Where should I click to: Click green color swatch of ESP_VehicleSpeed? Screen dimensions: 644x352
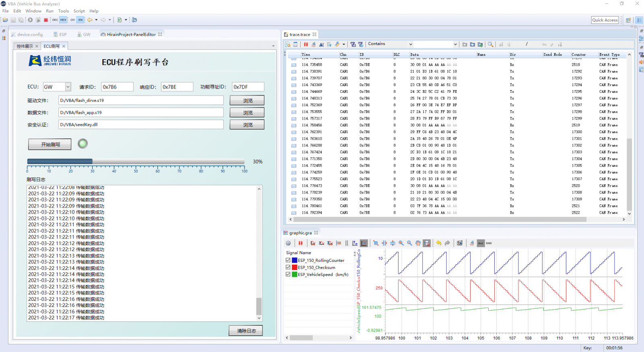pos(295,274)
